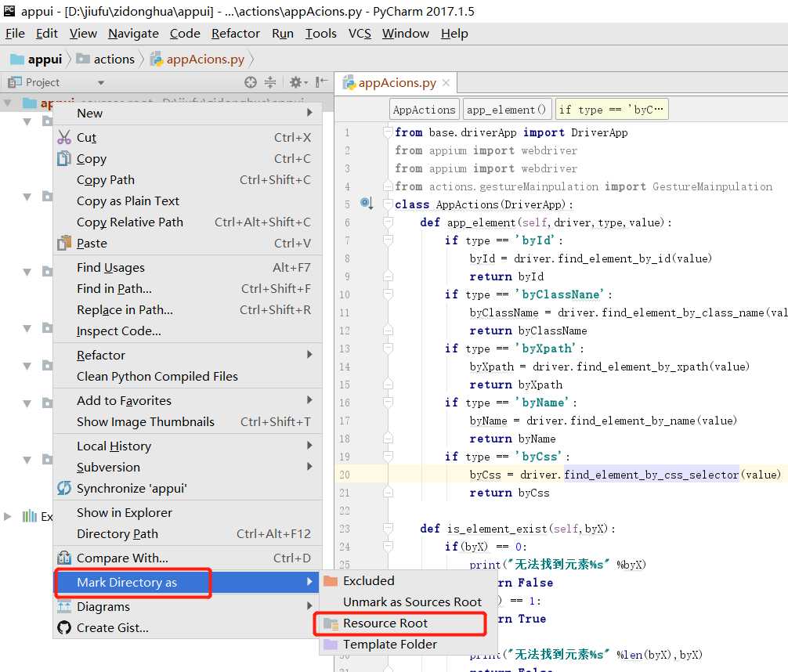Click the hide Project panel icon
This screenshot has width=788, height=672.
(321, 82)
